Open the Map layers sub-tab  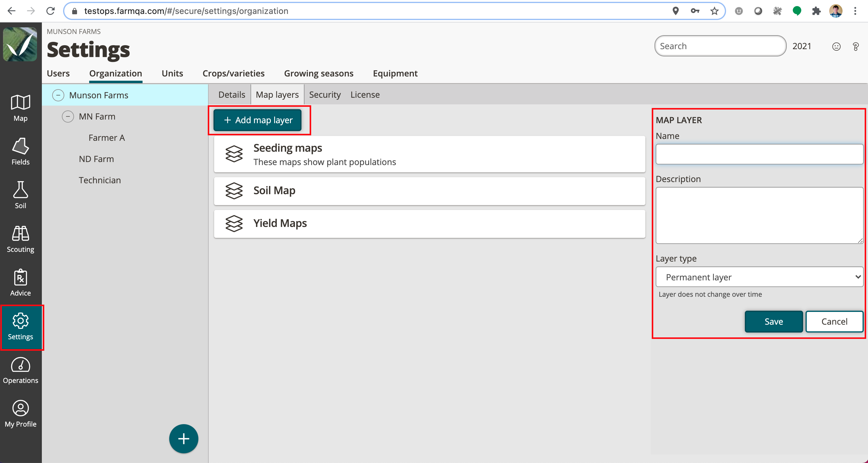click(277, 95)
